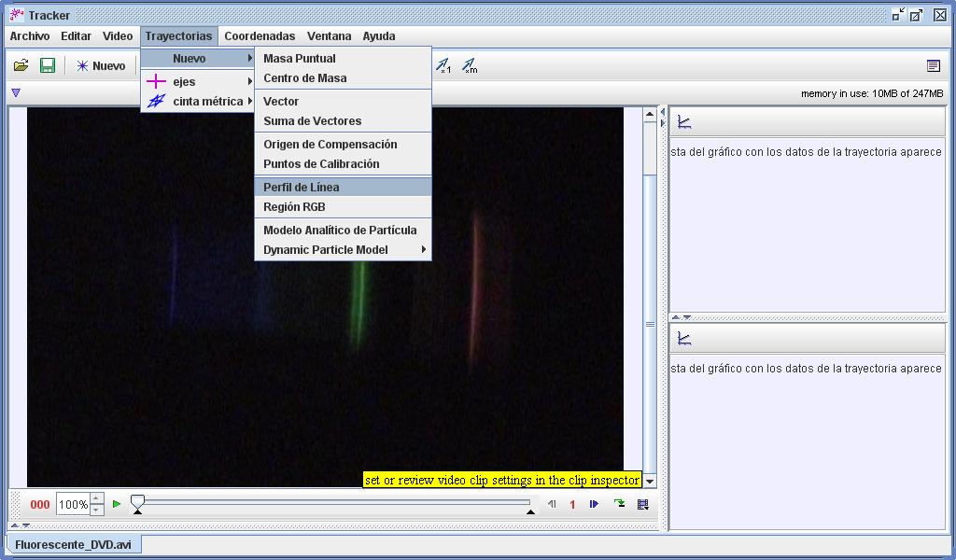Click the frame position slider

pos(136,504)
